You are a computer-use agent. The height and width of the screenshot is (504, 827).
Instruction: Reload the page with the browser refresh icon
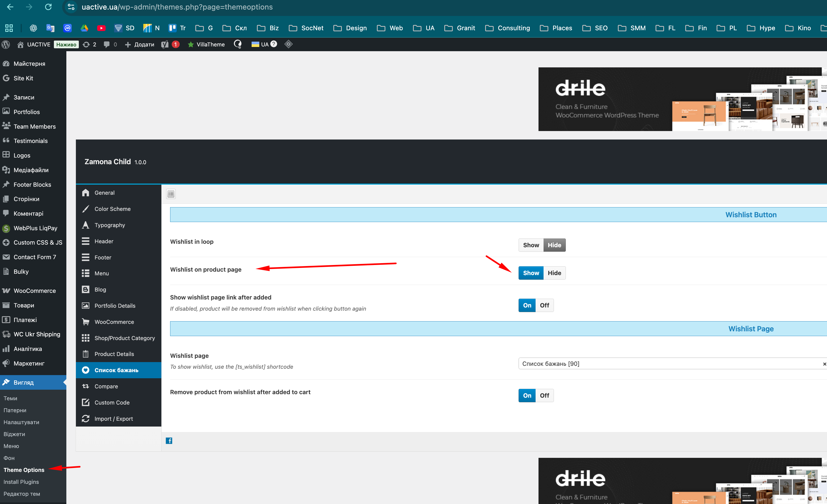48,7
